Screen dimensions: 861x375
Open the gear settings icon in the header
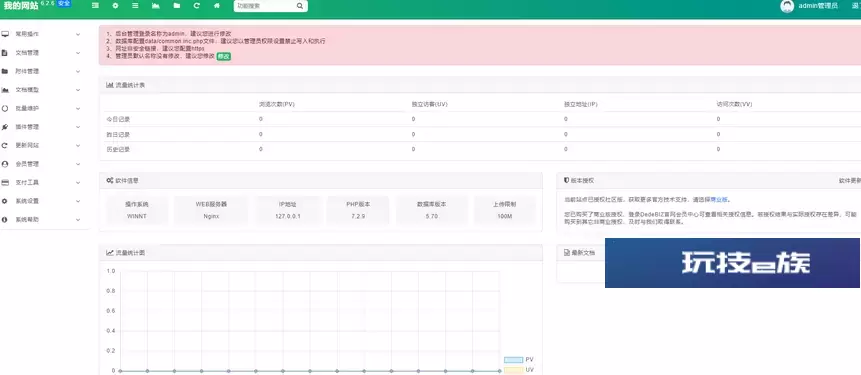(x=115, y=6)
